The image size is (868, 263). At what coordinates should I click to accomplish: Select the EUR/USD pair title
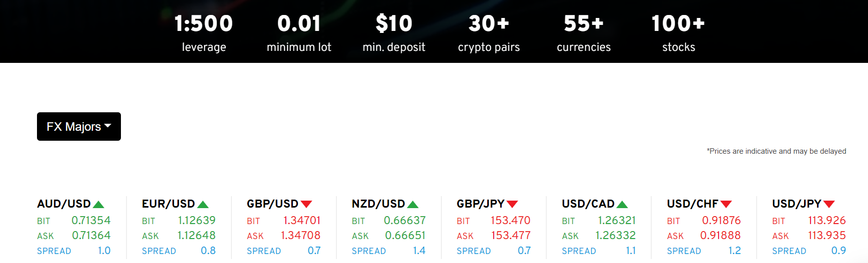(168, 204)
